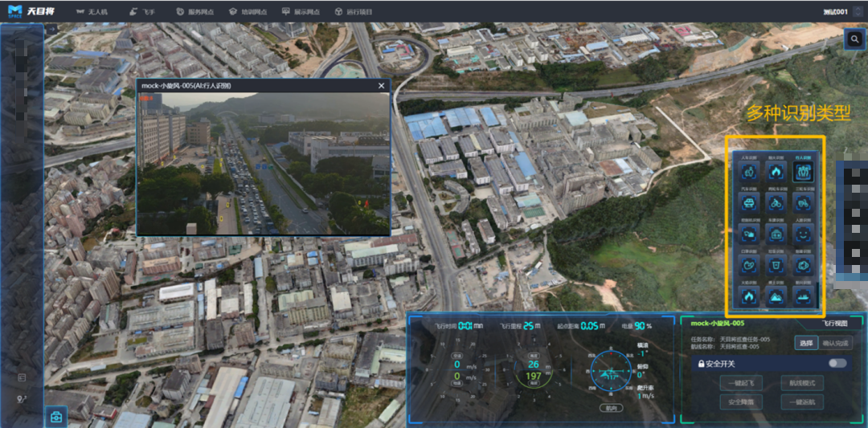
Task: Switch to the 飞行视图 tab
Action: tap(834, 323)
